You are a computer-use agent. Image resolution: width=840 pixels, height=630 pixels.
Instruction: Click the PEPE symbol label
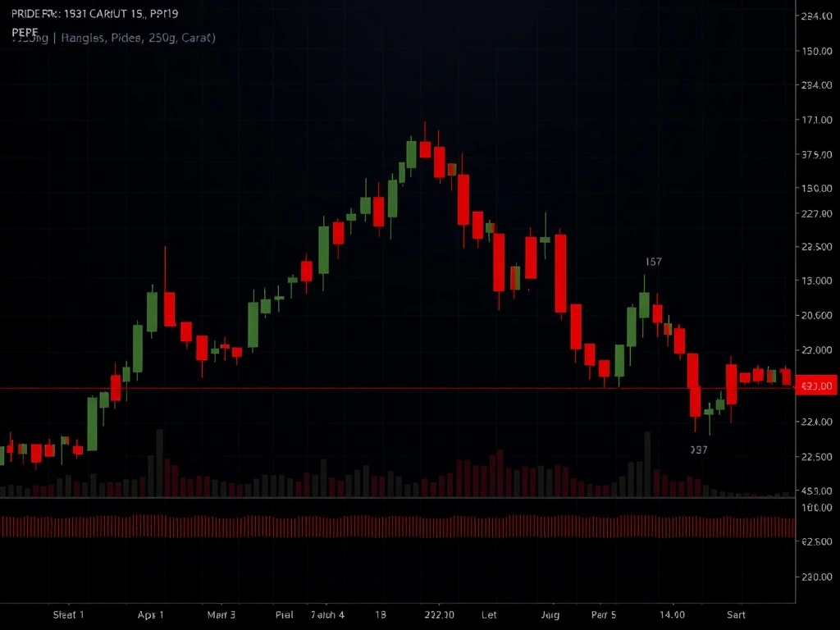pos(25,33)
